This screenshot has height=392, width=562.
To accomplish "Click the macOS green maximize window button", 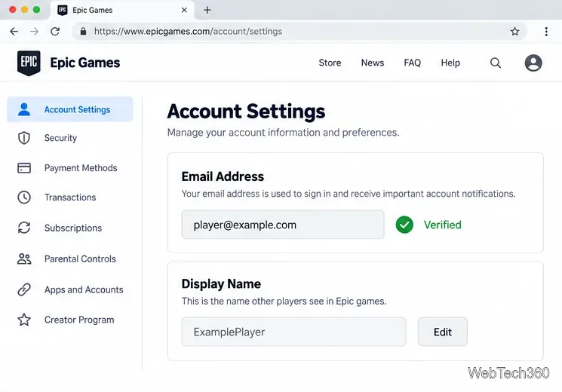I will tap(36, 10).
